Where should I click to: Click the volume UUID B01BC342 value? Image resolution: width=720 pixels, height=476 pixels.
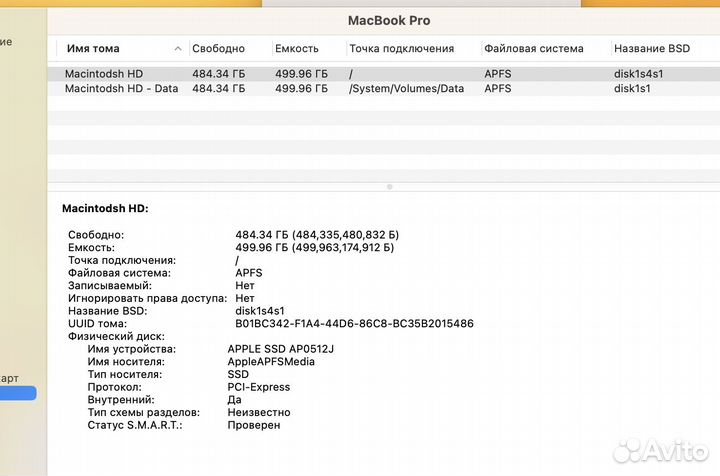[354, 324]
